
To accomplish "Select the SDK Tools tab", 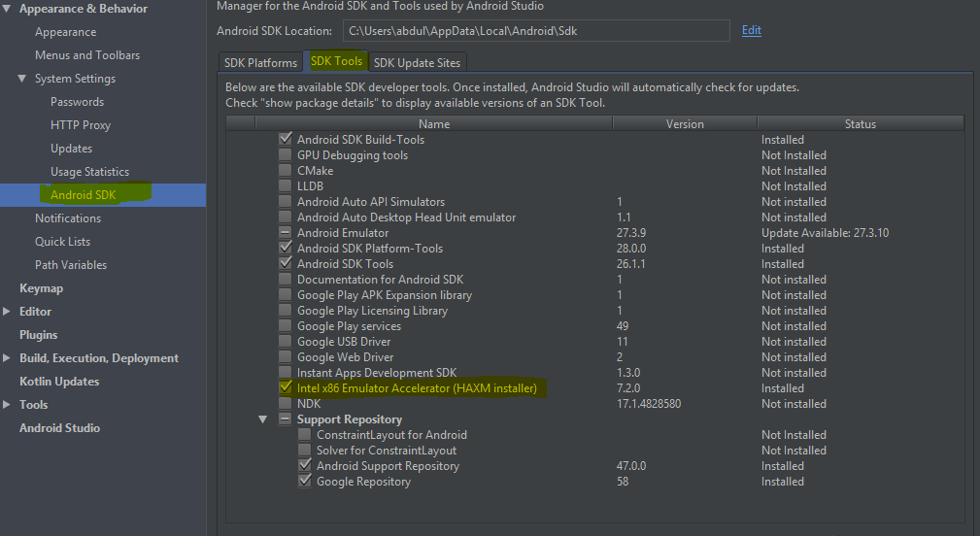I will (x=336, y=60).
